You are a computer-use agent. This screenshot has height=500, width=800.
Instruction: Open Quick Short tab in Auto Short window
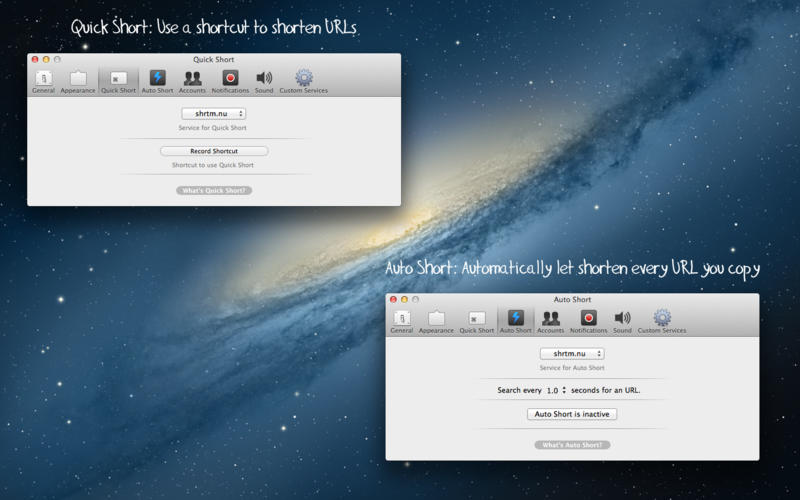(477, 322)
